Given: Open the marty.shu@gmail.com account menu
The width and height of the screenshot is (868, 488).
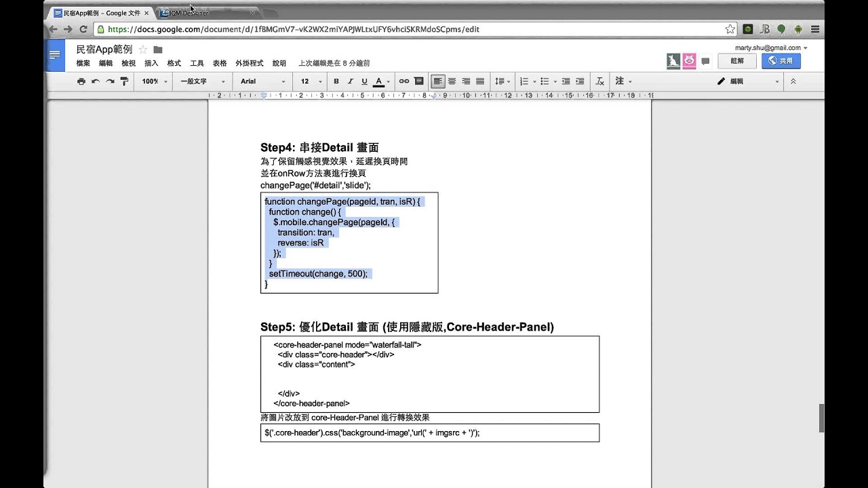Looking at the screenshot, I should [x=771, y=48].
